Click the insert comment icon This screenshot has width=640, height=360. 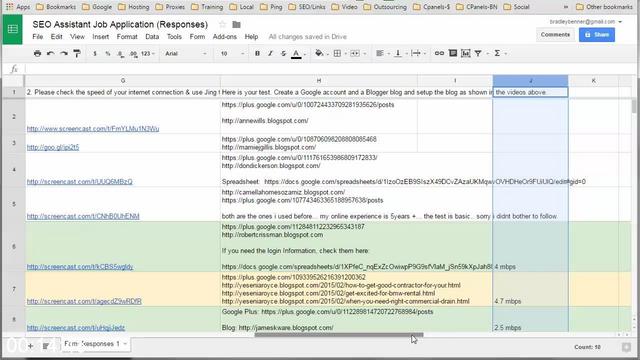[x=453, y=53]
